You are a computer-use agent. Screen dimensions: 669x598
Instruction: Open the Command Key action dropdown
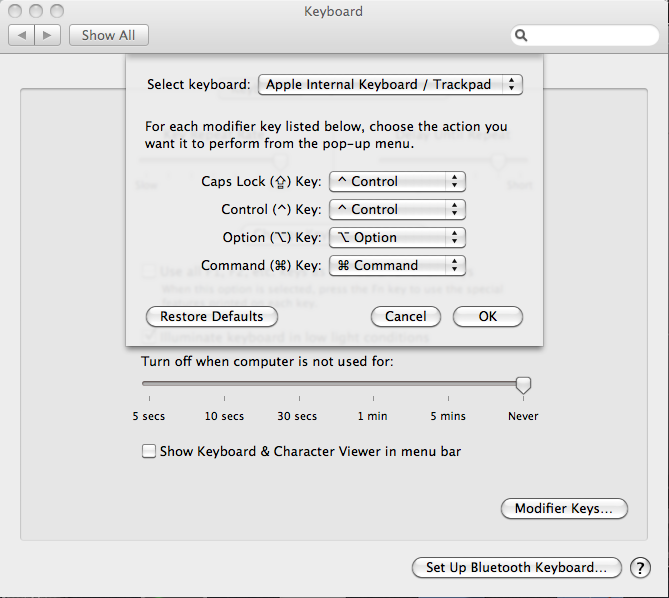coord(397,266)
